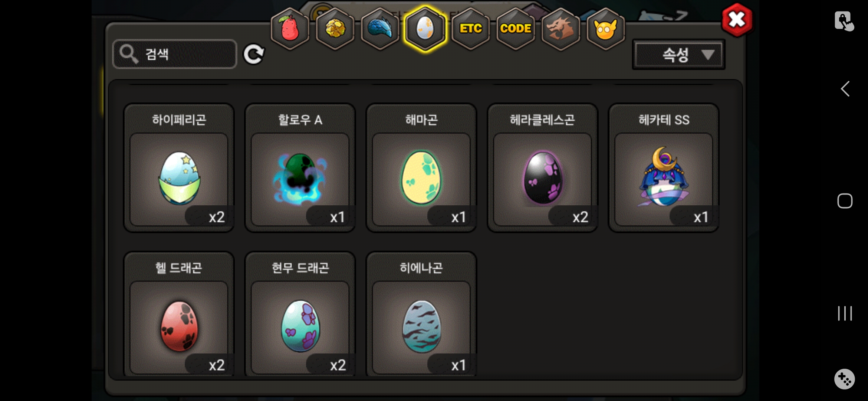The image size is (868, 401).
Task: Pick the red 헬 드래곤 egg
Action: 179,314
